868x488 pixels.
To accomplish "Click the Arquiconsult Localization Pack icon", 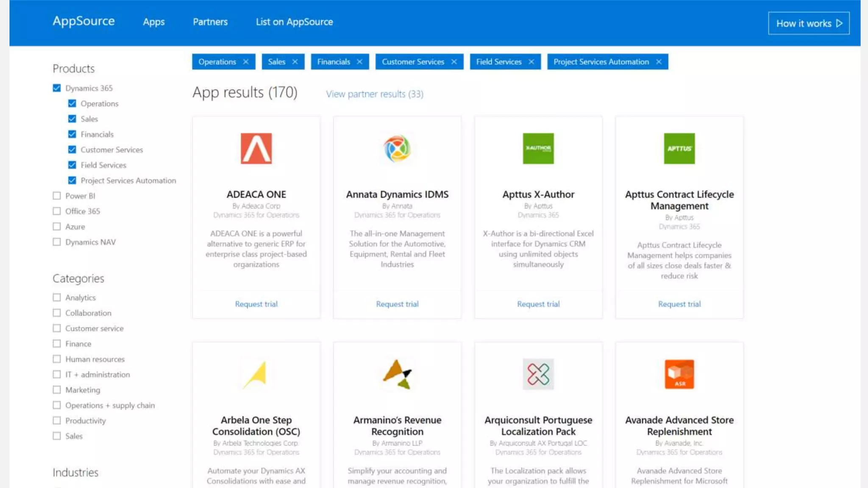I will (538, 374).
